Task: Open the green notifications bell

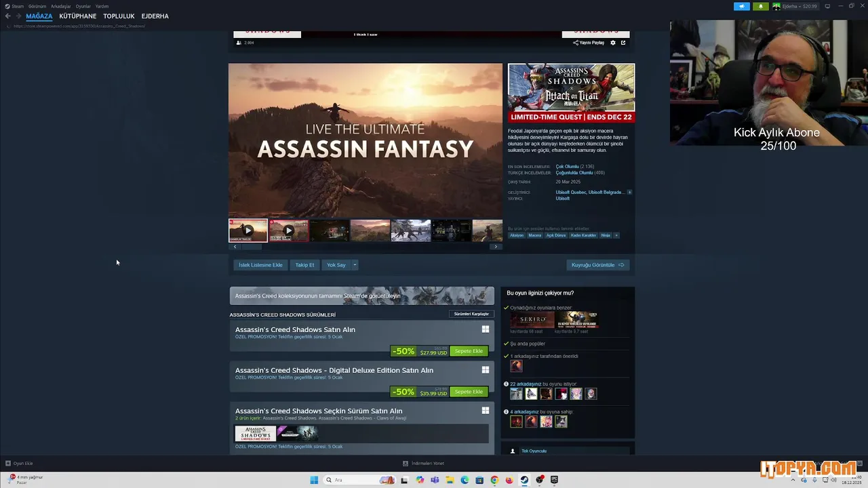Action: [x=760, y=6]
